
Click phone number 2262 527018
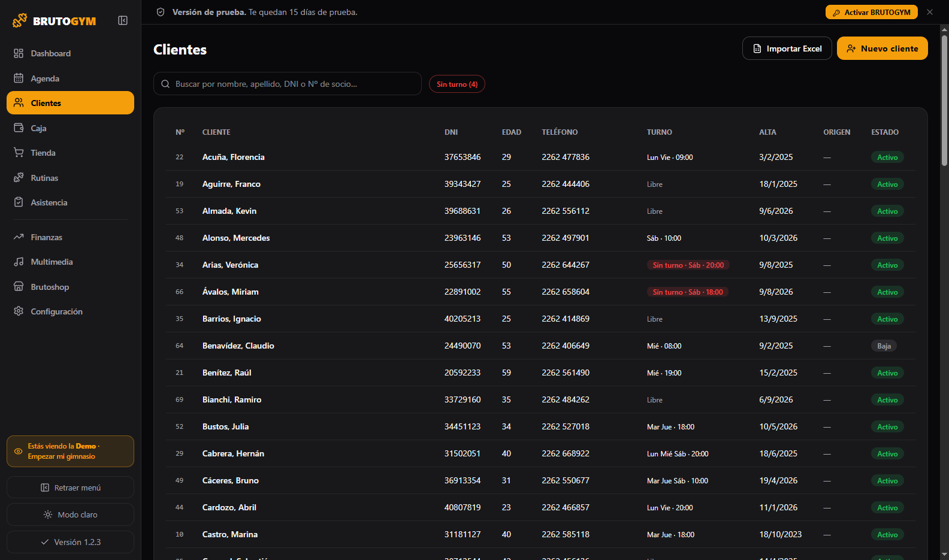pos(565,426)
